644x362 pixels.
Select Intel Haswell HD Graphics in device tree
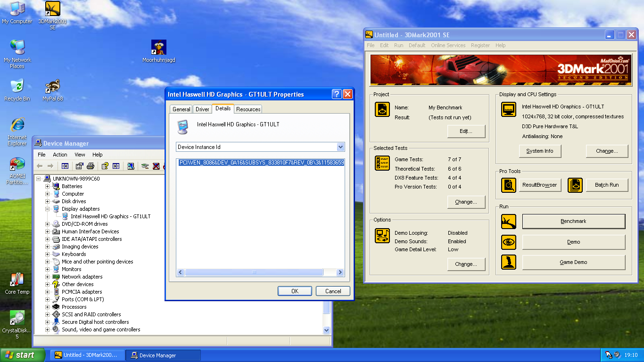click(111, 216)
